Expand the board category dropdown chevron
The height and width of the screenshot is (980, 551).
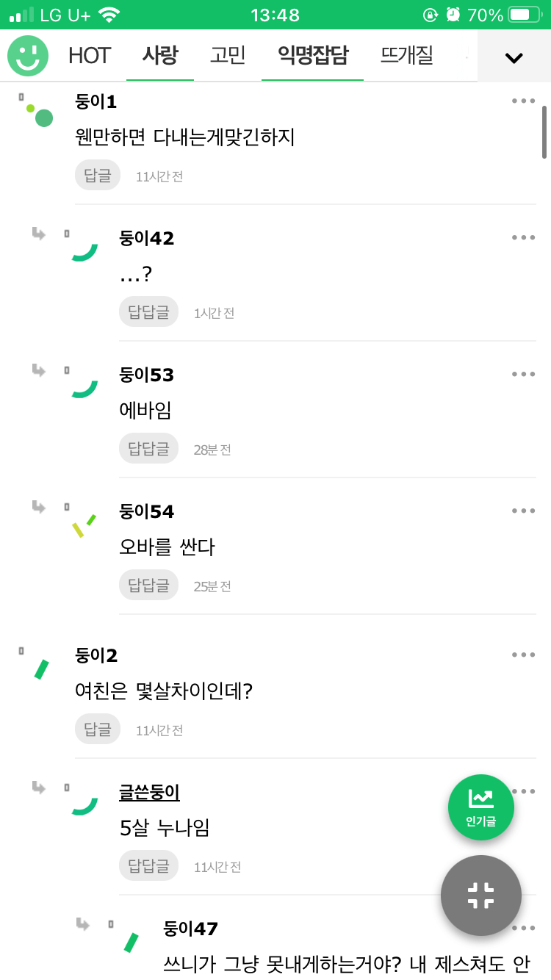[514, 57]
